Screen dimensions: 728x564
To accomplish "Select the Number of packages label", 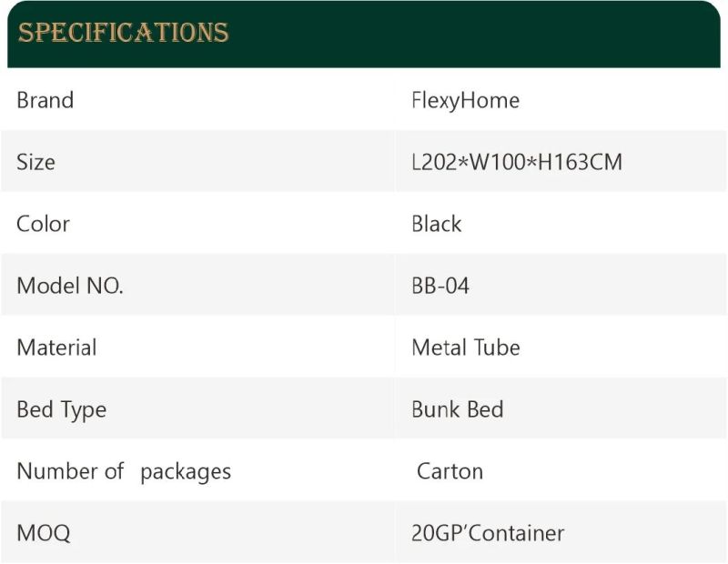I will coord(124,472).
